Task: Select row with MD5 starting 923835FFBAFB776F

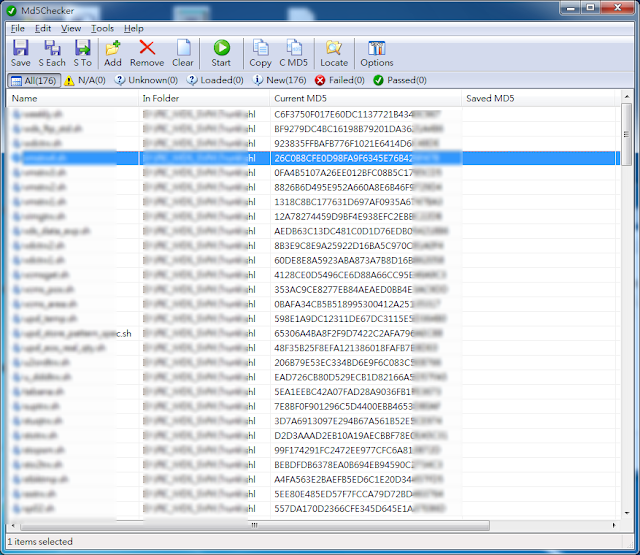Action: 313,144
